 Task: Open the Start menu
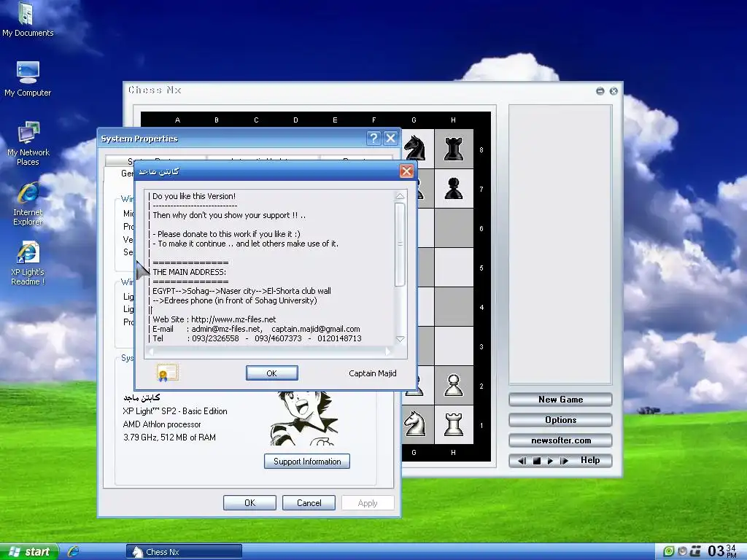point(29,551)
